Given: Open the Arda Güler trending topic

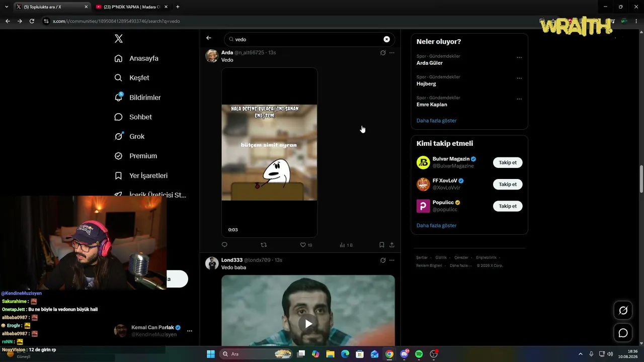Looking at the screenshot, I should 430,63.
